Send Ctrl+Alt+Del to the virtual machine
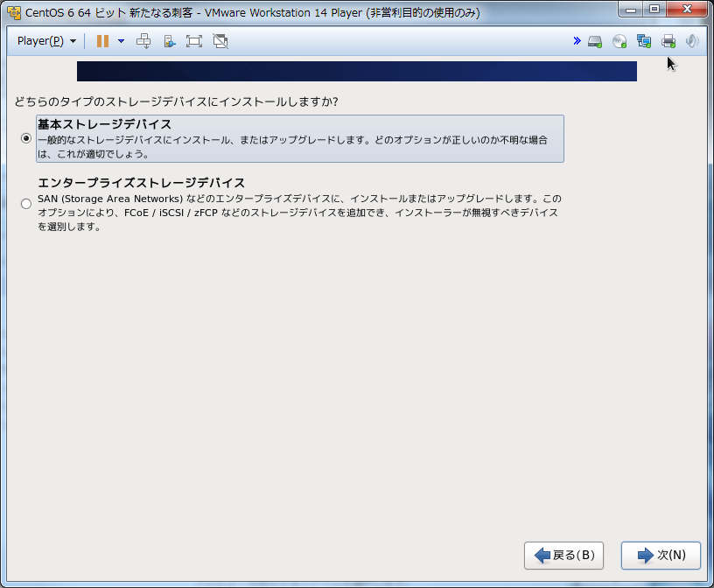Viewport: 714px width, 588px height. pyautogui.click(x=143, y=41)
